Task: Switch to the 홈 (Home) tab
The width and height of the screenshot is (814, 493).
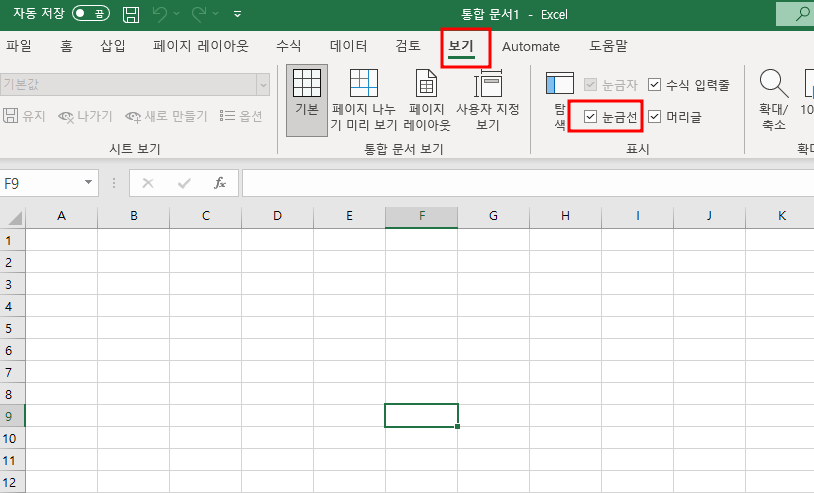Action: (66, 46)
